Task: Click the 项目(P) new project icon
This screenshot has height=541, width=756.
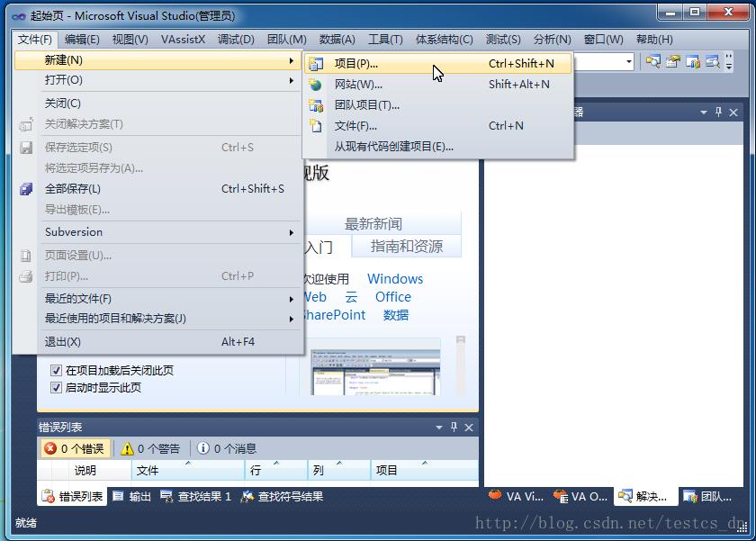Action: pyautogui.click(x=316, y=63)
